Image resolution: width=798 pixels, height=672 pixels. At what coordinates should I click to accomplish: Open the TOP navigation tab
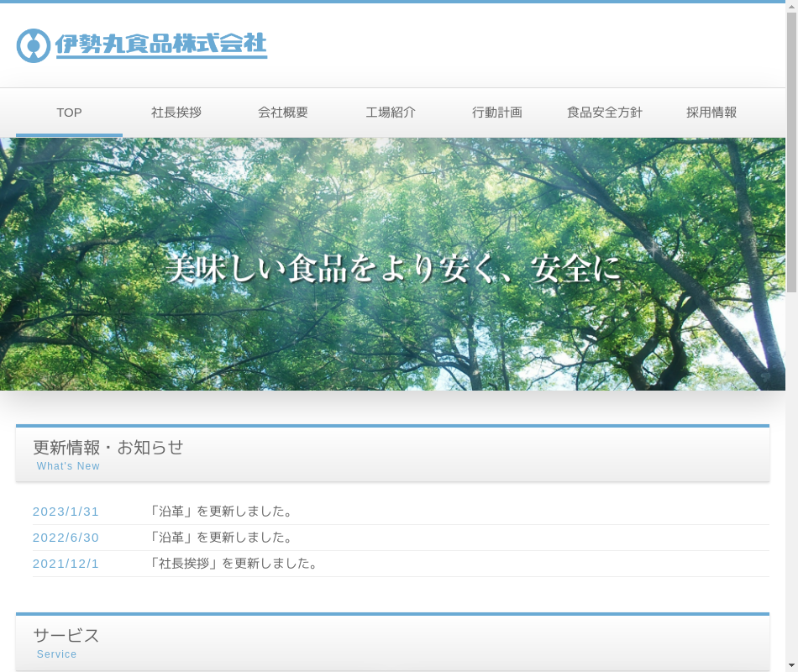pyautogui.click(x=69, y=113)
